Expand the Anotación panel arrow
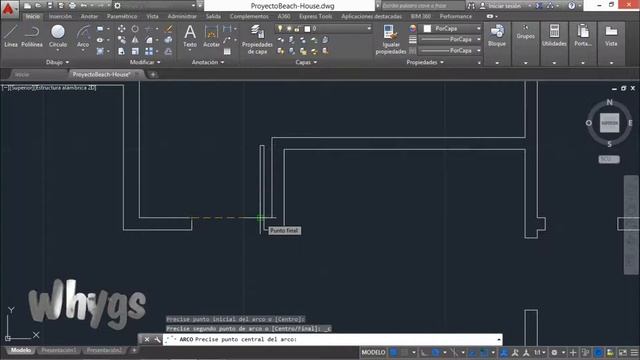Screen dimensions: 640x360 pyautogui.click(x=222, y=62)
